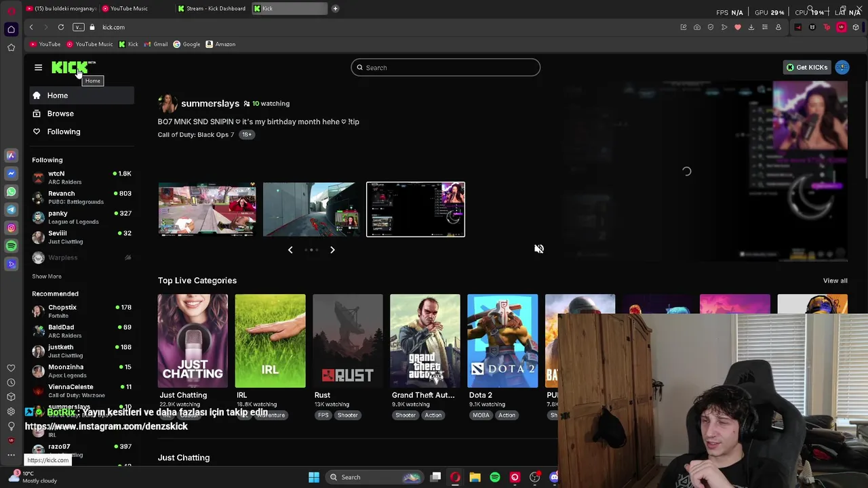
Task: Open Easy Setup sliders icon
Action: (765, 27)
